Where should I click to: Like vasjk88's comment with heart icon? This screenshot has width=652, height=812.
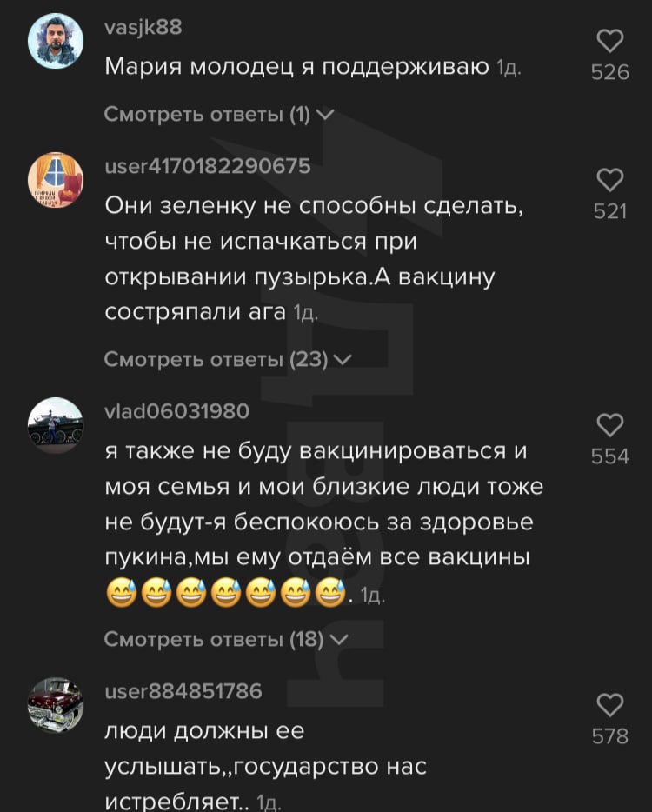610,41
